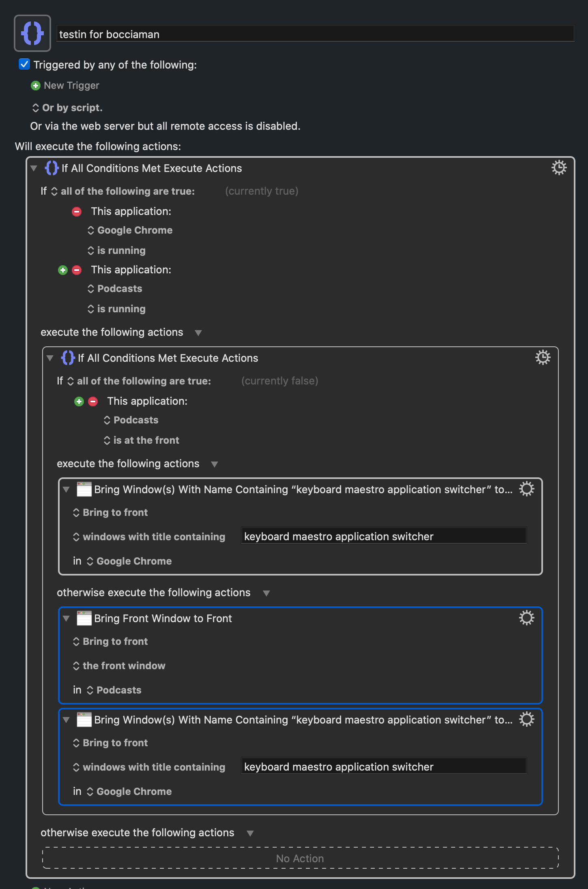Change 'is running' state for Google Chrome condition
The height and width of the screenshot is (889, 588).
click(x=116, y=251)
